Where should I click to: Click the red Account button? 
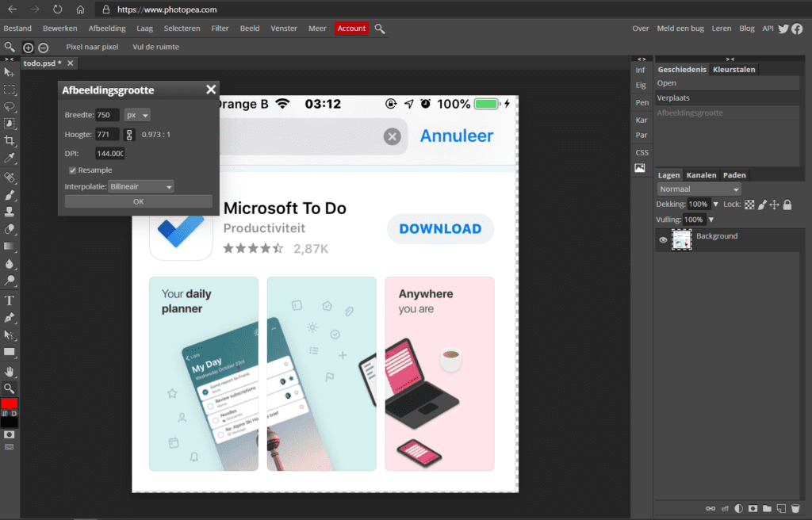pyautogui.click(x=351, y=29)
